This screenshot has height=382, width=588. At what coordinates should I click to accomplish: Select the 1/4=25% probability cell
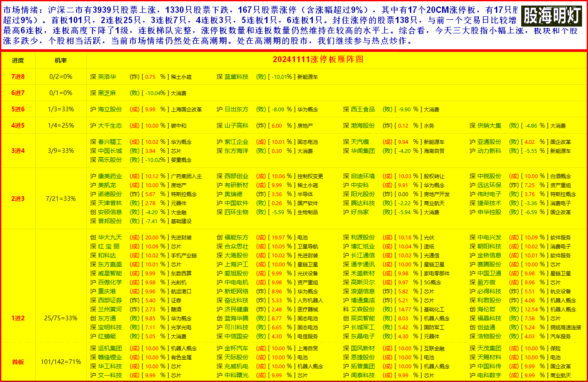pos(61,125)
